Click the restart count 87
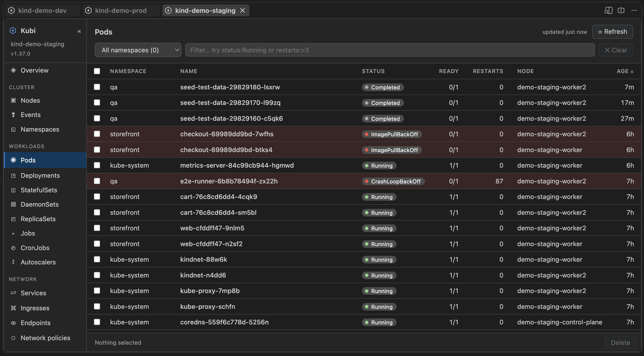Image resolution: width=644 pixels, height=356 pixels. [499, 181]
